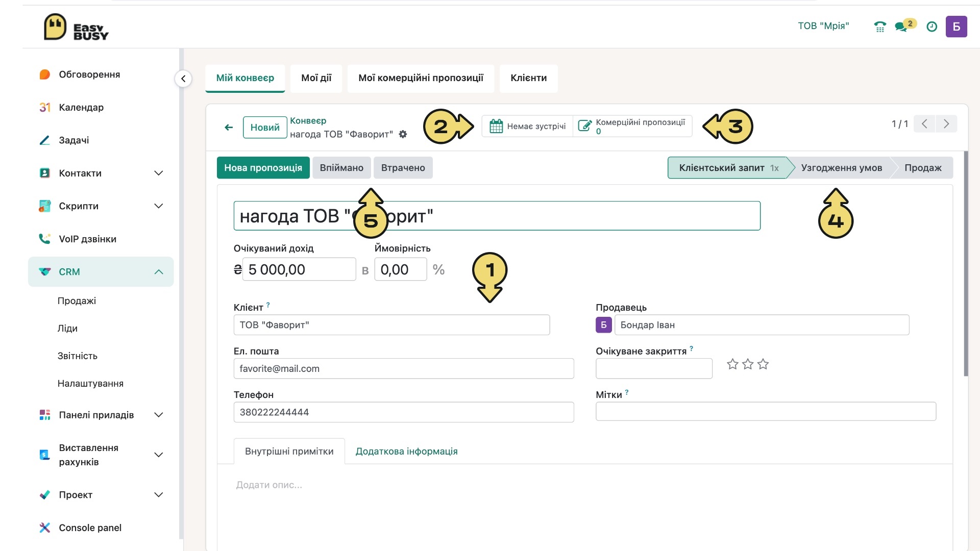The width and height of the screenshot is (980, 551).
Task: Open Скрипти section in the sidebar
Action: coord(101,206)
